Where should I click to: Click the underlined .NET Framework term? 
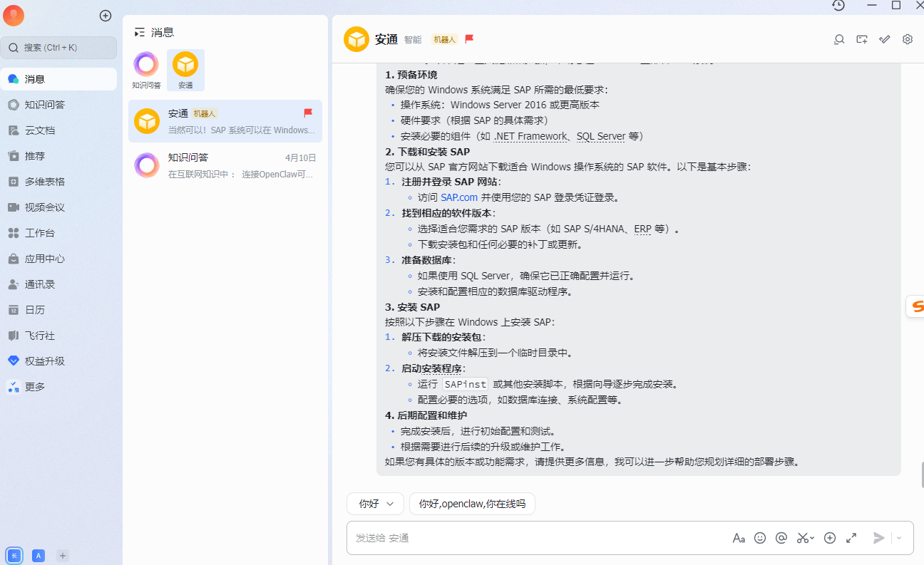[x=531, y=136]
